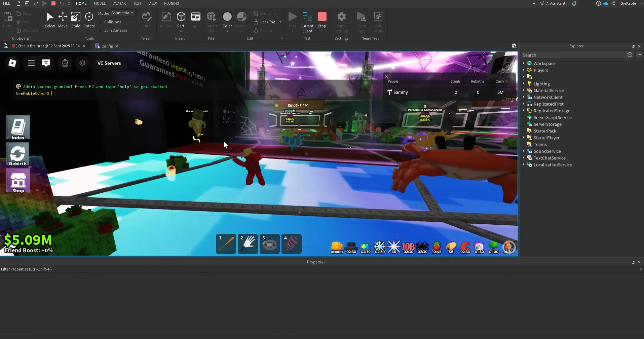Open the Config script tab

click(x=107, y=46)
